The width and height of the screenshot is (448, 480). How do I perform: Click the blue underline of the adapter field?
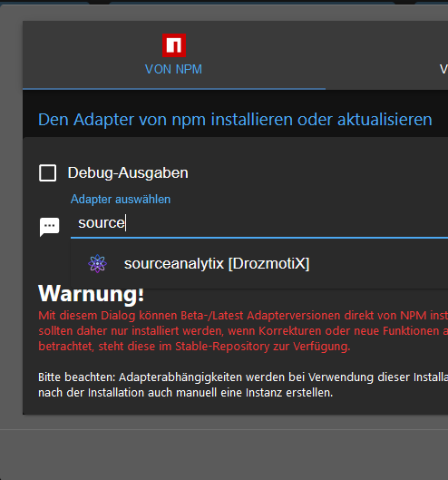point(259,237)
